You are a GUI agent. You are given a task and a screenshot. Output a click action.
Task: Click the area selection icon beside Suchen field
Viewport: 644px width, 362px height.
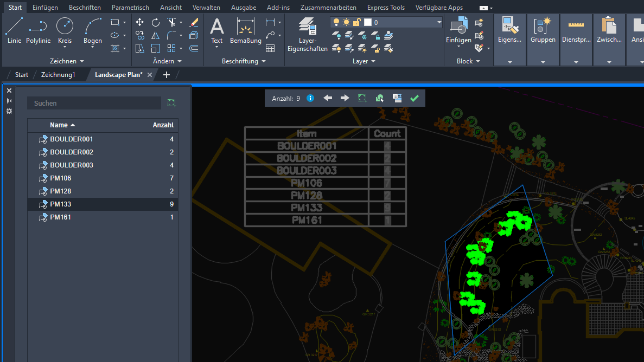coord(172,103)
